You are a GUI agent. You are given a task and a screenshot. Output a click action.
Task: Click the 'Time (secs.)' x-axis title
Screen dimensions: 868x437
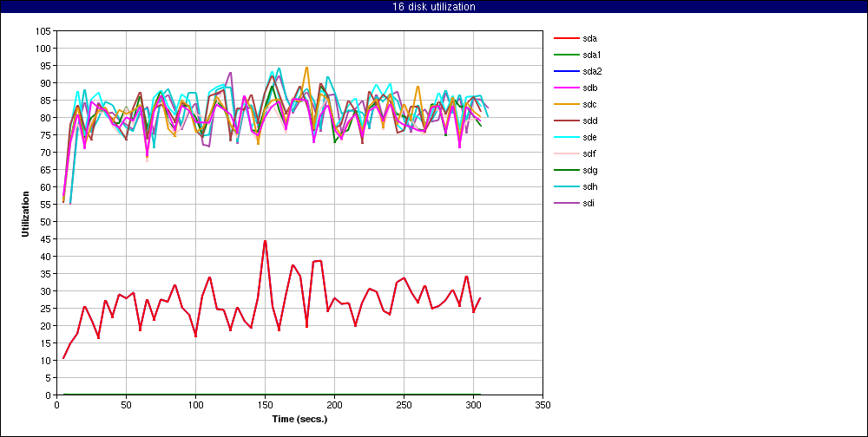299,419
